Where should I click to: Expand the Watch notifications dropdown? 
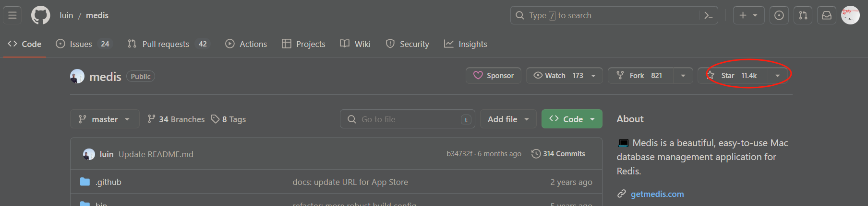[593, 76]
